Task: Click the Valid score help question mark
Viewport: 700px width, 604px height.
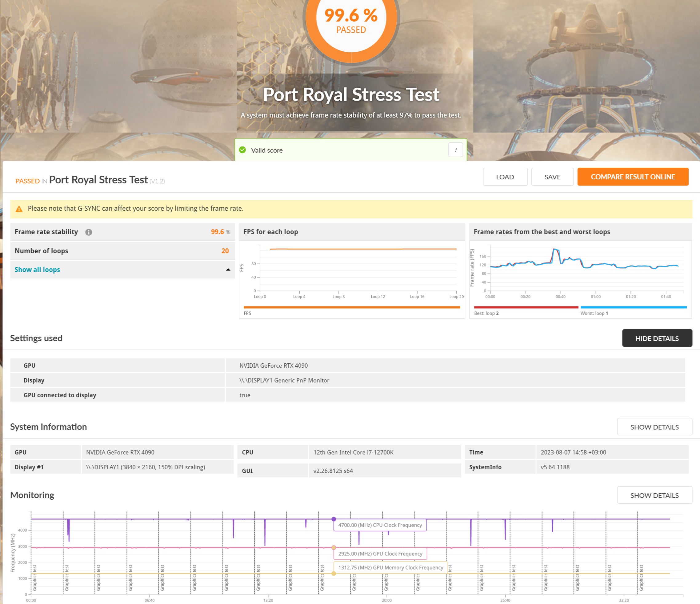Action: point(455,150)
